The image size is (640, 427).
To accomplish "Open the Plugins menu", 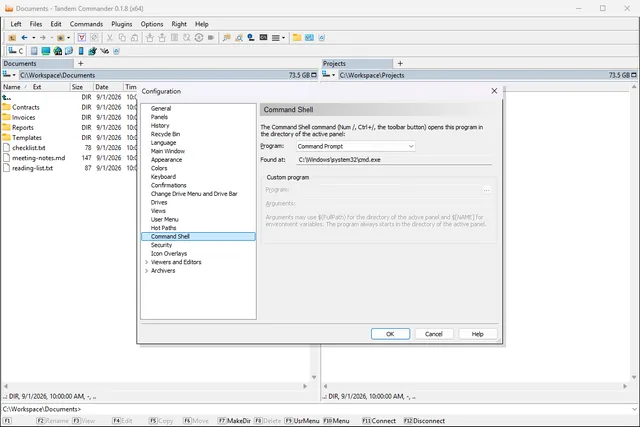I will [x=122, y=24].
